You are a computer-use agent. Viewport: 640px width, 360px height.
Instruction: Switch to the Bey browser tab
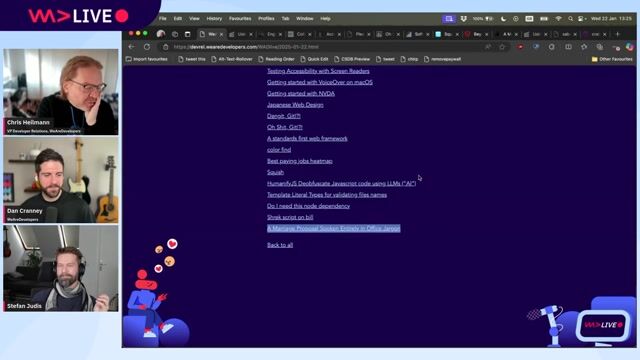click(x=476, y=34)
